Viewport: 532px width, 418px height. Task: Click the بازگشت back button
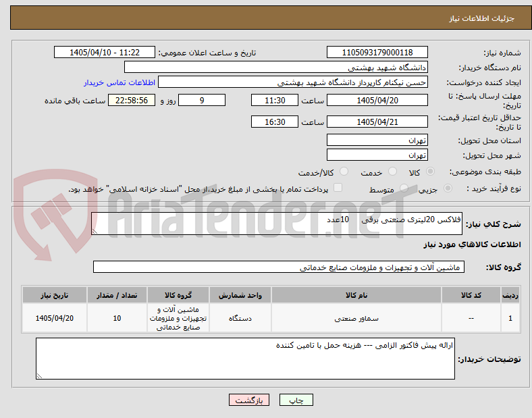coord(249,400)
